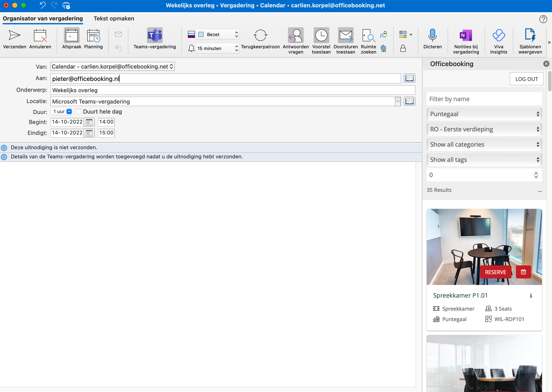The image size is (552, 392).
Task: Click the time zones globe icon
Action: point(383,49)
